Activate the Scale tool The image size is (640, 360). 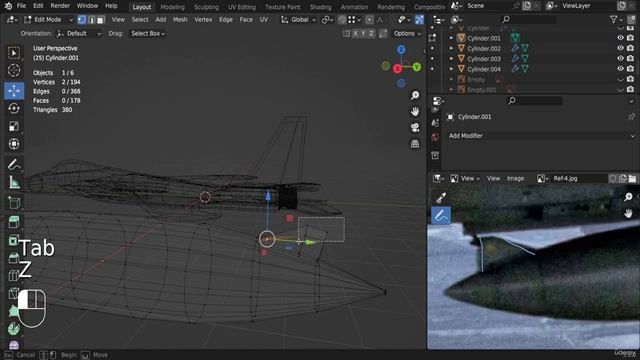tap(14, 126)
